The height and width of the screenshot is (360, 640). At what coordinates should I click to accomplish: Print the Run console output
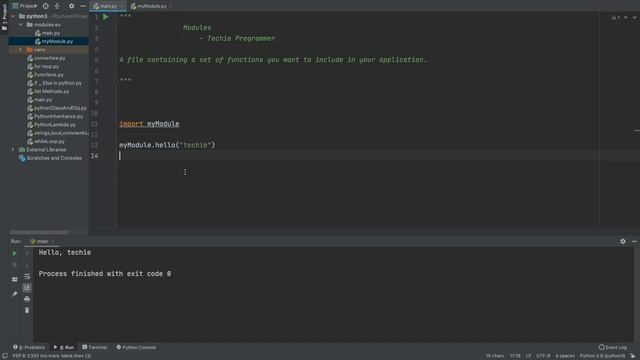point(27,299)
